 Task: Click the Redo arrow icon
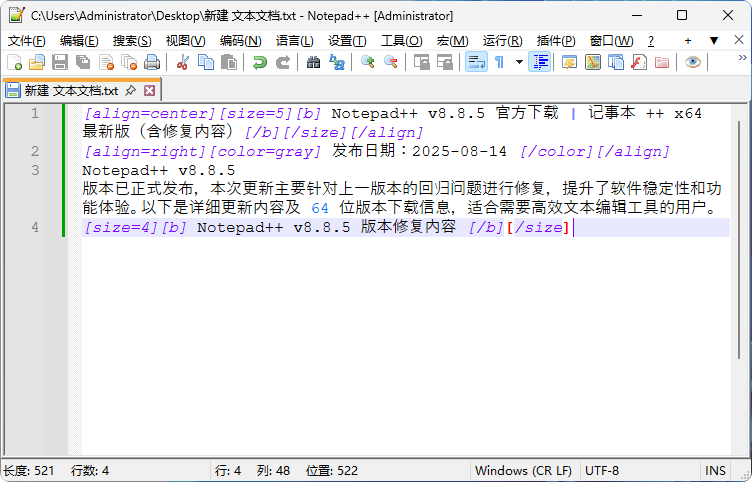click(283, 62)
